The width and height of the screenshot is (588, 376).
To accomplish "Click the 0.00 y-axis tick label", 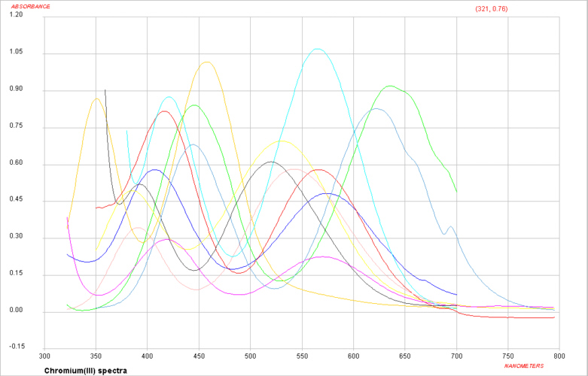I will (x=15, y=311).
